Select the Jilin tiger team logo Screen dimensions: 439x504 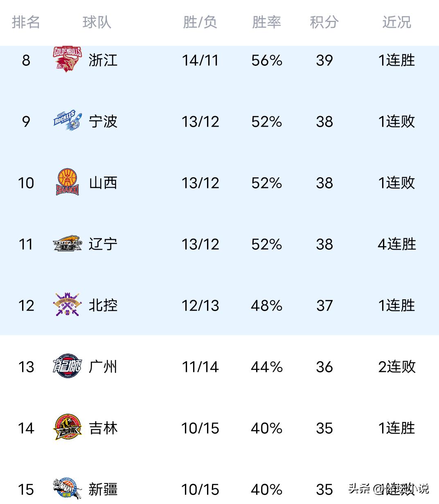tap(68, 428)
